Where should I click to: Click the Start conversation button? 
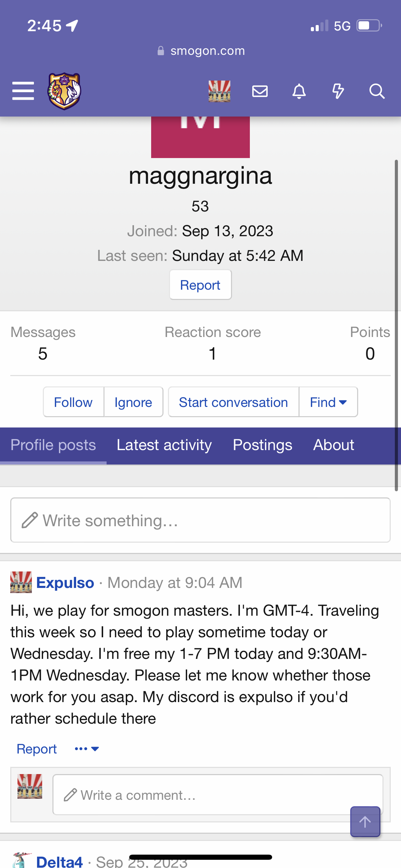[x=233, y=402]
